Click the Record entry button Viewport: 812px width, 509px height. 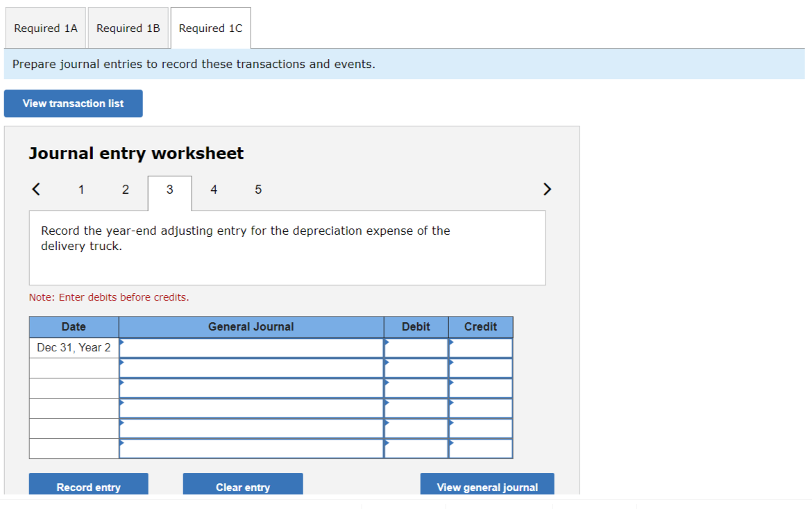(x=89, y=484)
